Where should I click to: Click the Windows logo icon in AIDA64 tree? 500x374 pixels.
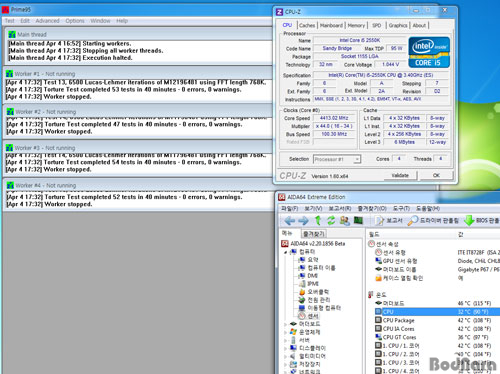point(293,332)
